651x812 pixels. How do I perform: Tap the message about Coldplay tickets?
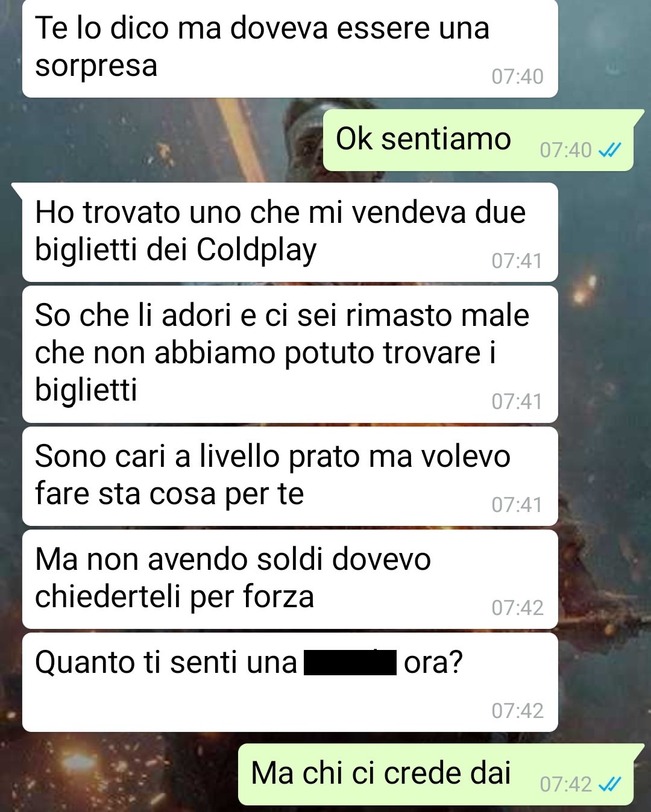[x=290, y=232]
